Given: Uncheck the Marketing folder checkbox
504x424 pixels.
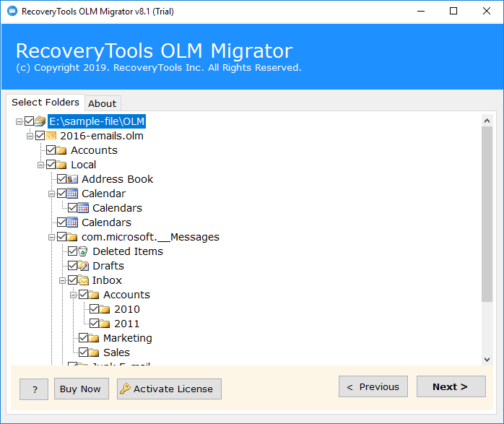Looking at the screenshot, I should (x=84, y=338).
